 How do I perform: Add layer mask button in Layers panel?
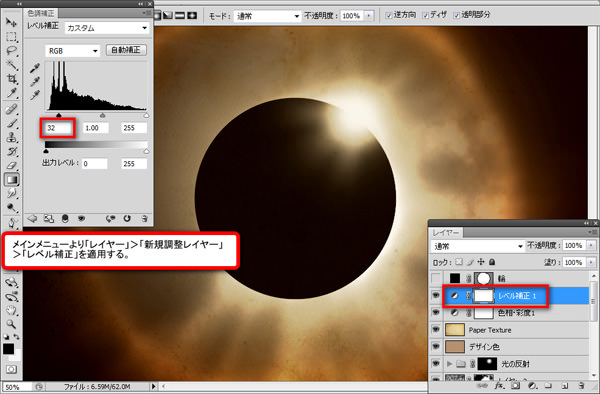(x=515, y=386)
